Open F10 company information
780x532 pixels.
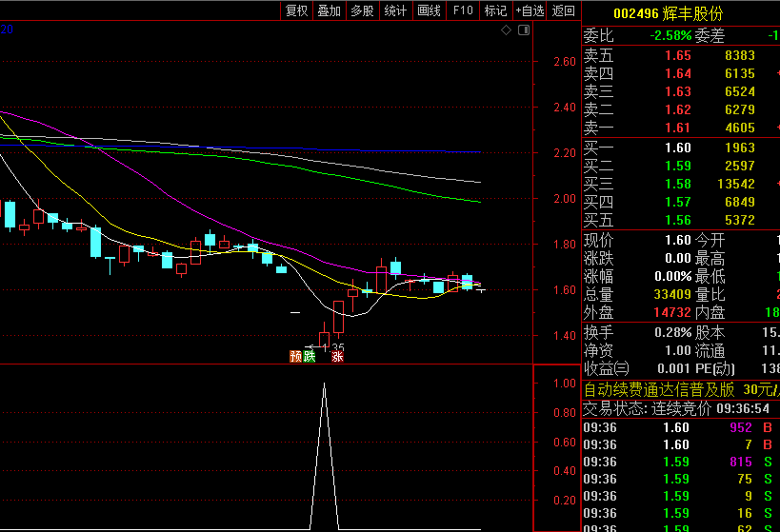[x=463, y=10]
